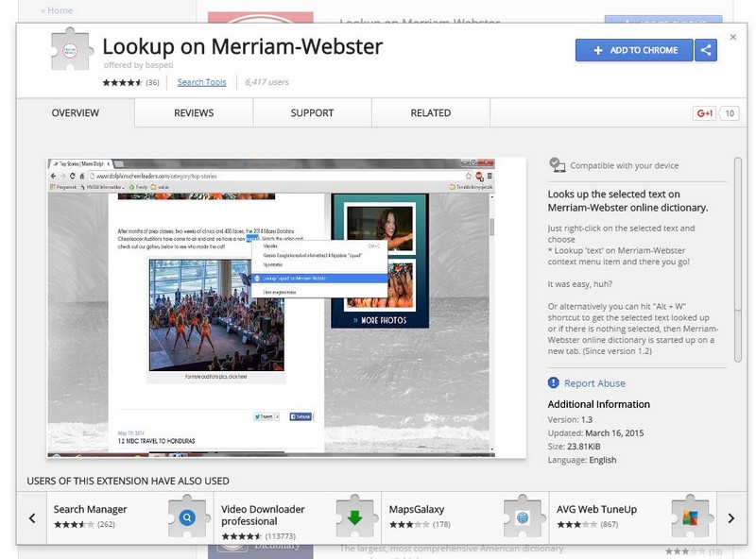The width and height of the screenshot is (756, 559).
Task: Click the 'offered by baspeti' text
Action: (x=138, y=65)
